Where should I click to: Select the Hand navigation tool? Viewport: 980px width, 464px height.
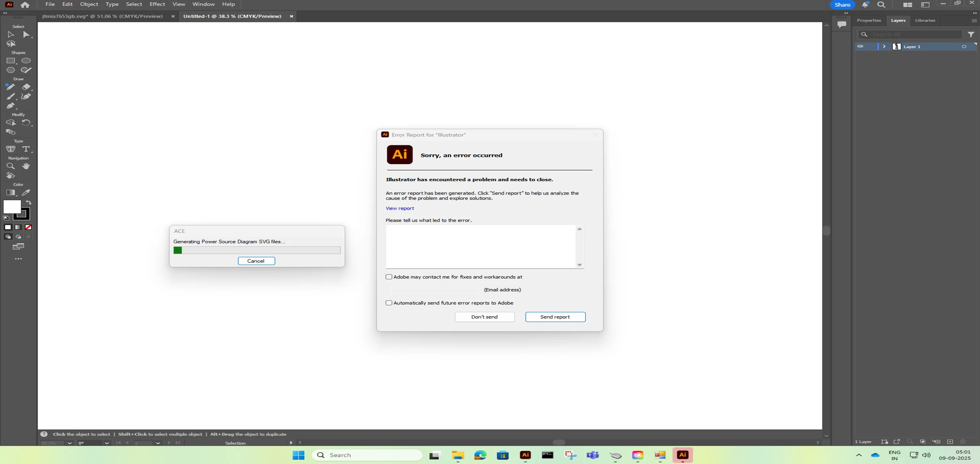(x=26, y=166)
